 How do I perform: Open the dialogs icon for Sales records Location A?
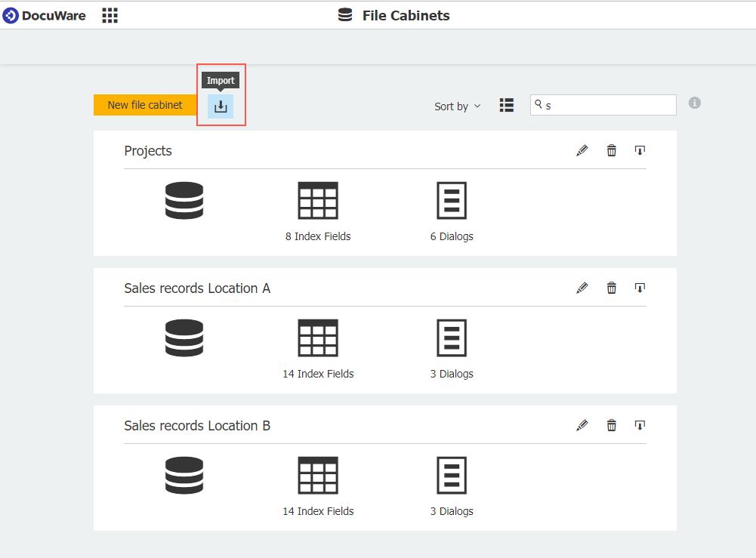pos(451,338)
